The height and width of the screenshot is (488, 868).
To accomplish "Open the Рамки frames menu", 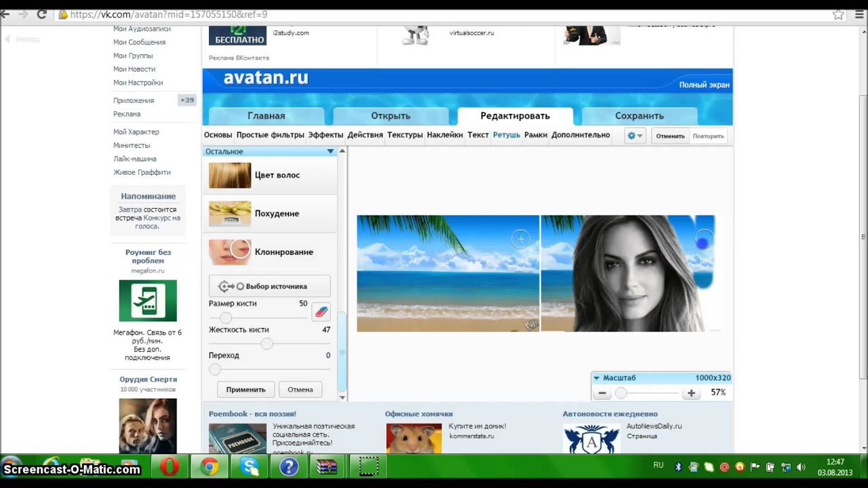I will [x=536, y=135].
